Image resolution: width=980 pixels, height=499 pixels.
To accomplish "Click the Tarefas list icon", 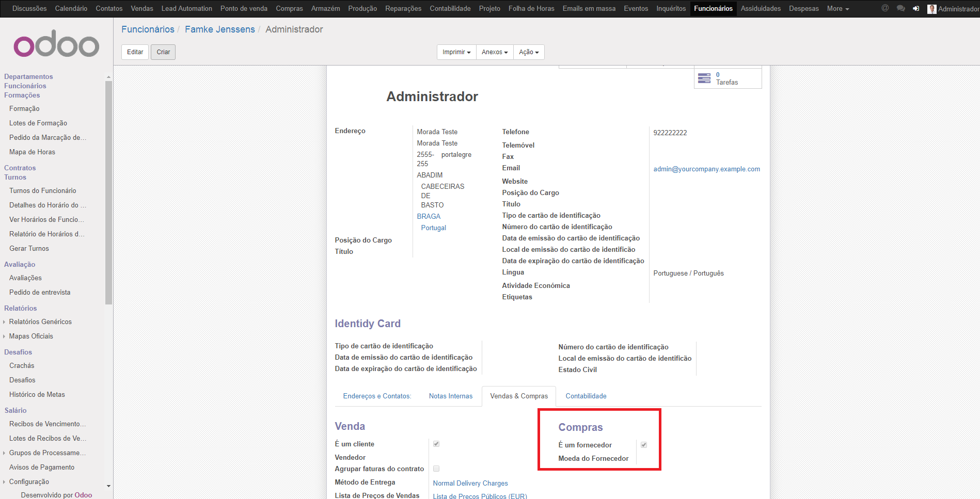I will coord(704,78).
